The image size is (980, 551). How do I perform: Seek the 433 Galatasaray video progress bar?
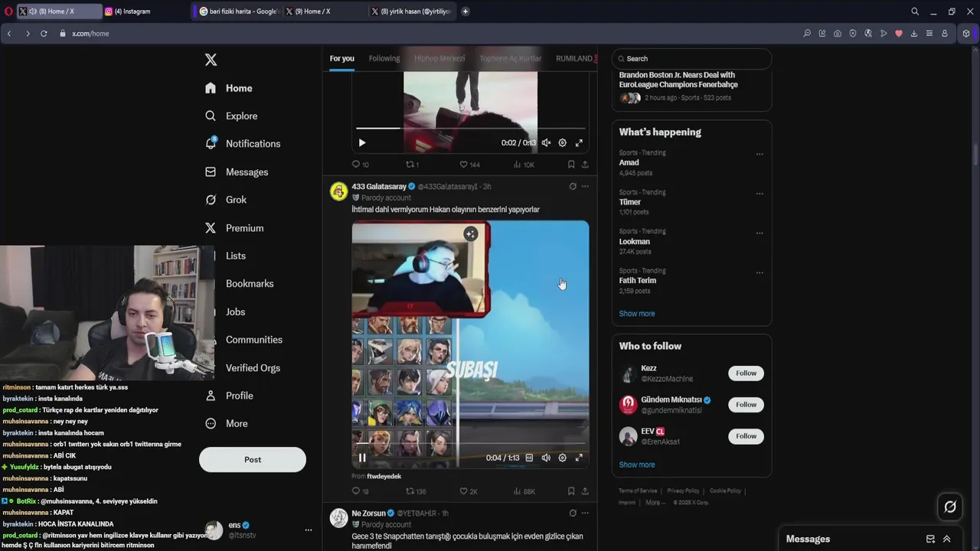(470, 443)
